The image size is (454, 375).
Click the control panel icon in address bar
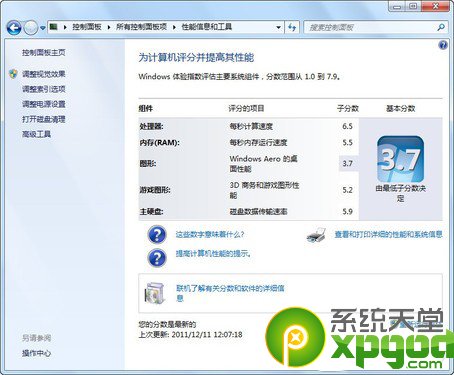click(54, 27)
